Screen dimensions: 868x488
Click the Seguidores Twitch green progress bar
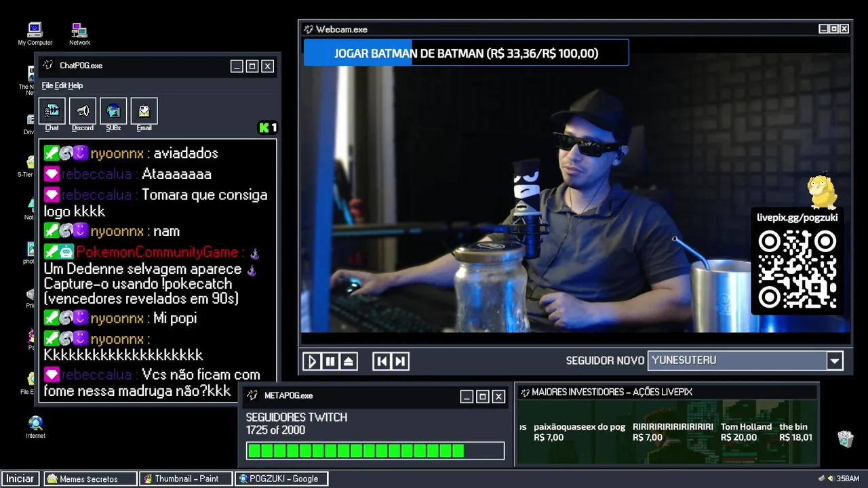[375, 451]
